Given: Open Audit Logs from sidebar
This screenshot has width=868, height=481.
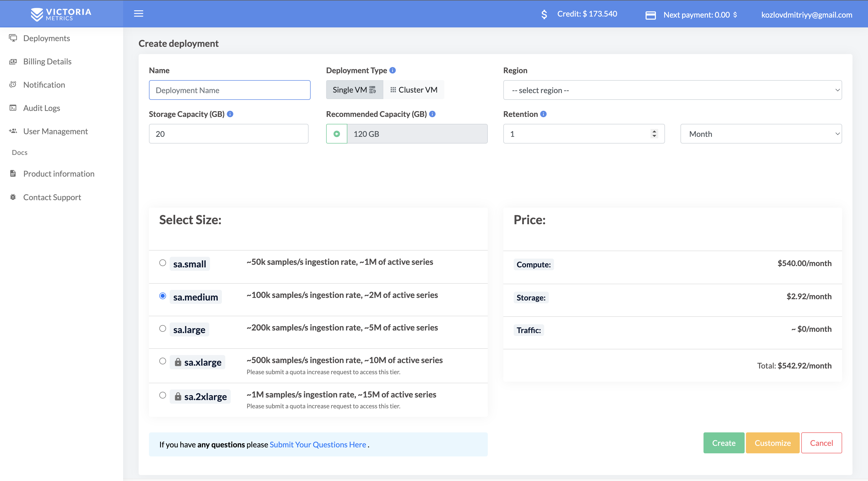Looking at the screenshot, I should pyautogui.click(x=41, y=108).
